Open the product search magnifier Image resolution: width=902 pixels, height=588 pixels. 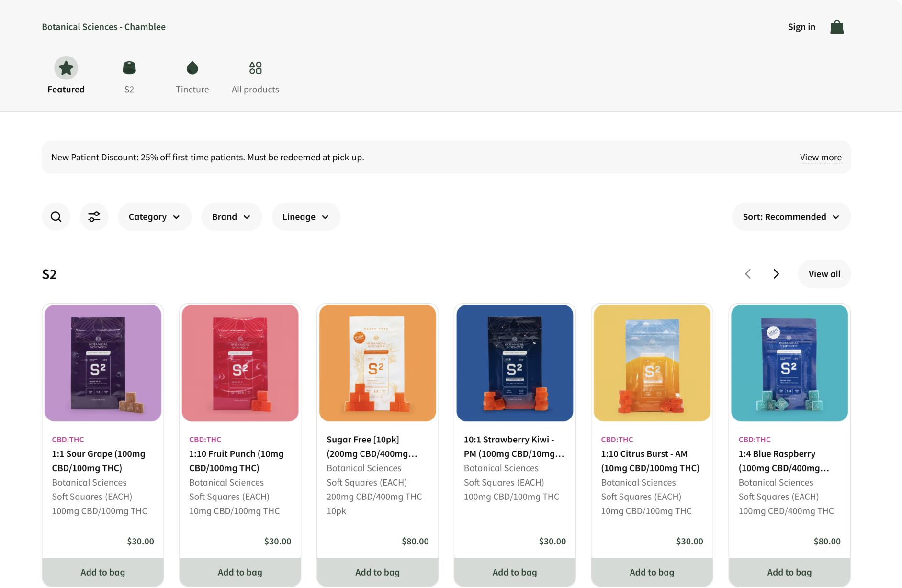coord(56,217)
